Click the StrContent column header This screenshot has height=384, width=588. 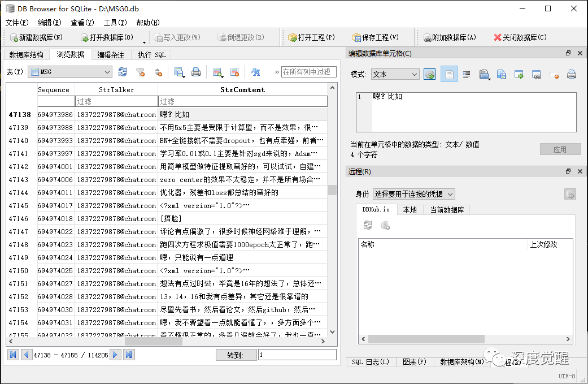coord(243,90)
